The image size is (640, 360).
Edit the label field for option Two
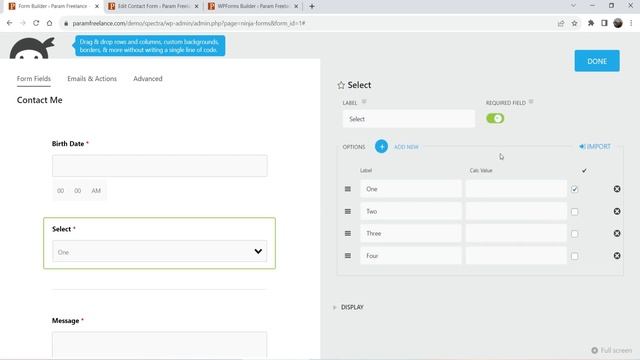click(x=411, y=211)
